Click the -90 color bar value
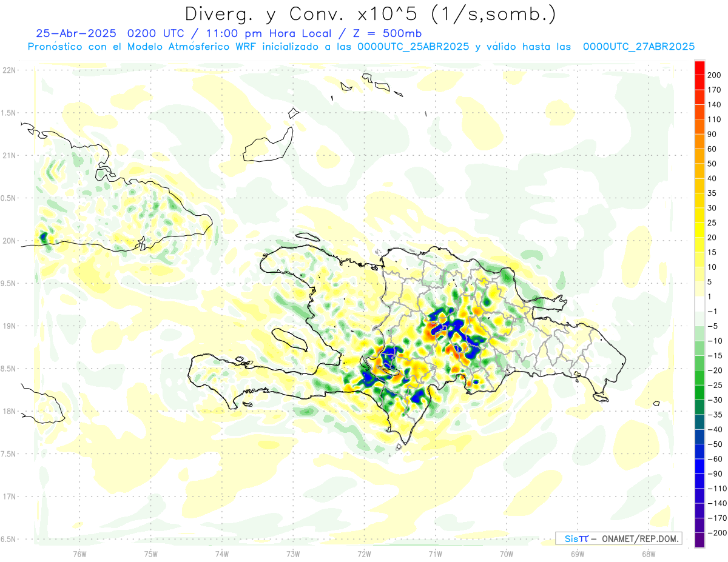Viewport: 728px width, 562px height. (x=716, y=474)
